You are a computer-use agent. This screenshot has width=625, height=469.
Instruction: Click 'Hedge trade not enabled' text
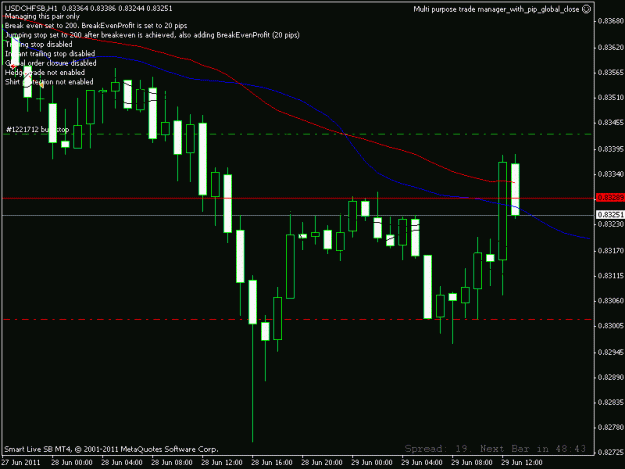45,73
